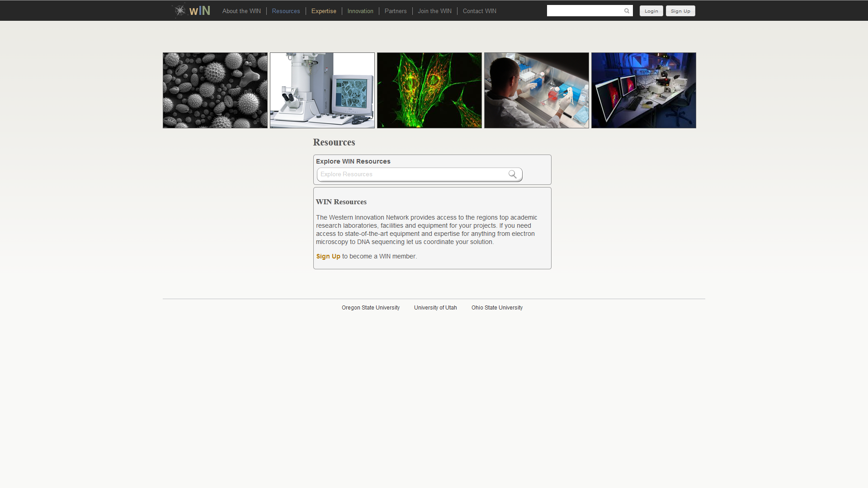Select Join the WIN in navigation
This screenshot has height=488, width=868.
tap(434, 11)
